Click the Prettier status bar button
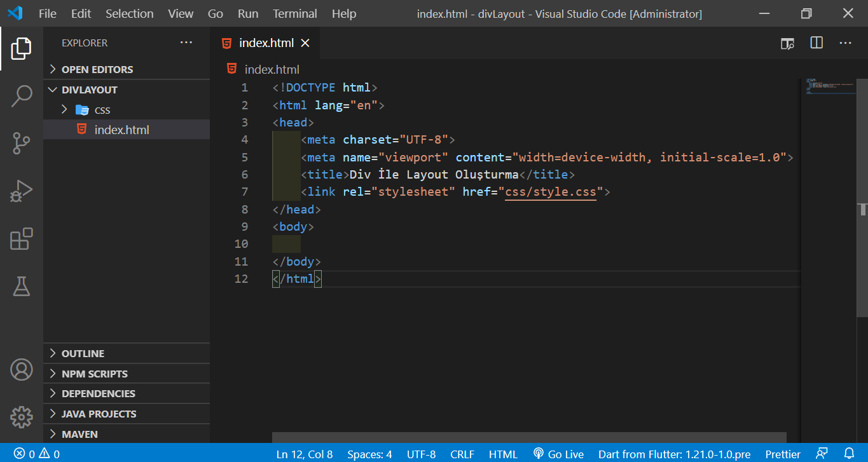The width and height of the screenshot is (868, 462). [x=783, y=454]
